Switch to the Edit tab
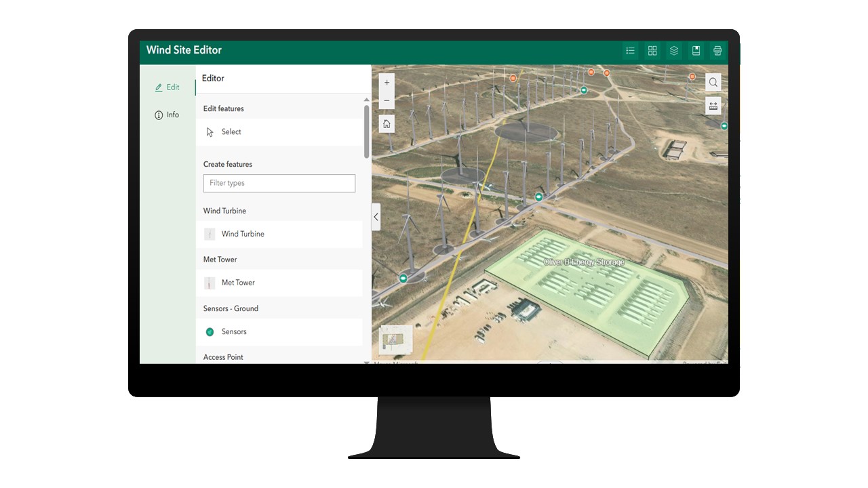Screen dimensions: 868x488 (167, 87)
